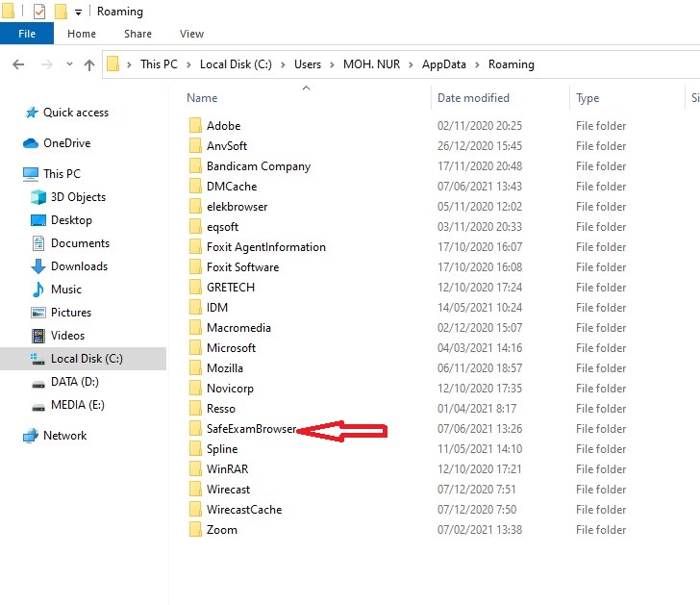Open the File tab

click(x=27, y=34)
